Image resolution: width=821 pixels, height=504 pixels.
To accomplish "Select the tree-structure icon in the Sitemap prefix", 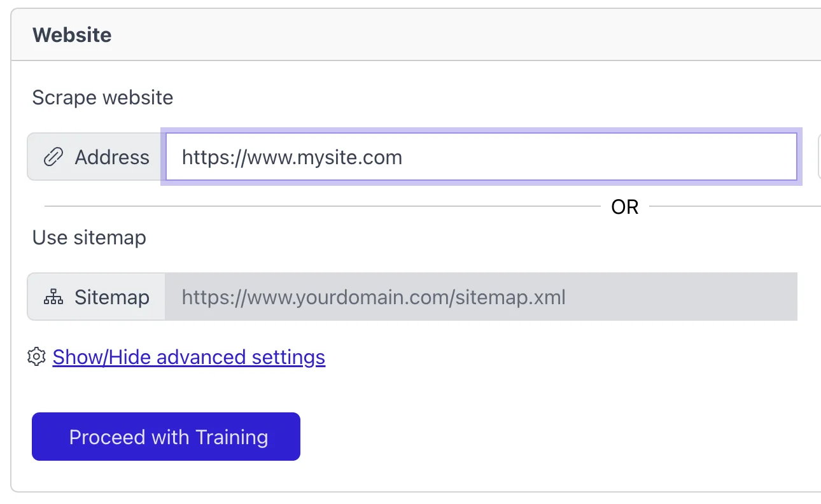I will 53,297.
